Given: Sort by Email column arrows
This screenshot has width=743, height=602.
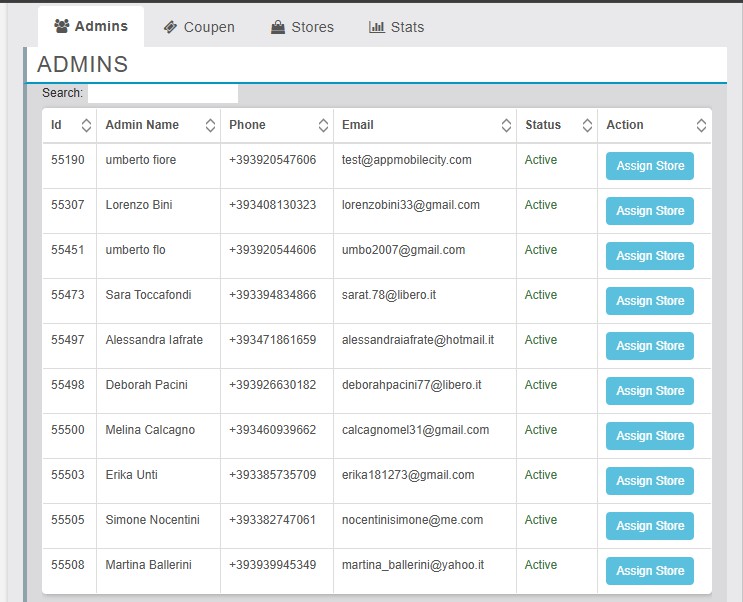Looking at the screenshot, I should pyautogui.click(x=506, y=125).
